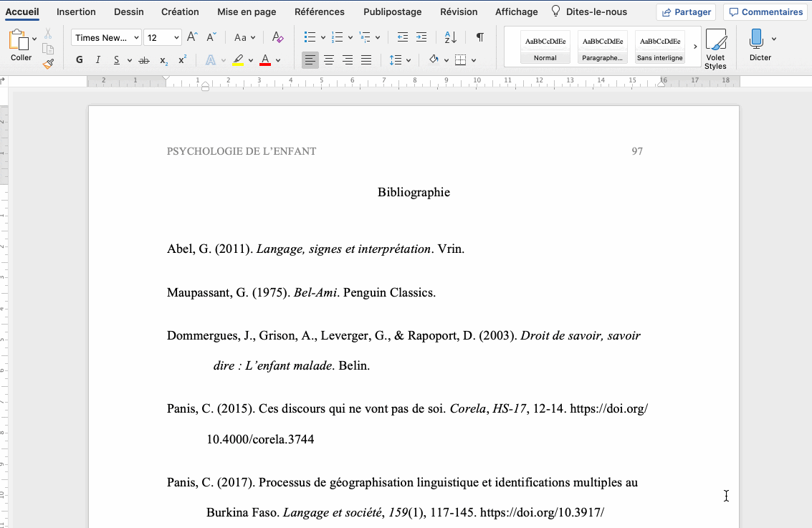Viewport: 812px width, 528px height.
Task: Open the line spacing dropdown arrow
Action: click(409, 61)
